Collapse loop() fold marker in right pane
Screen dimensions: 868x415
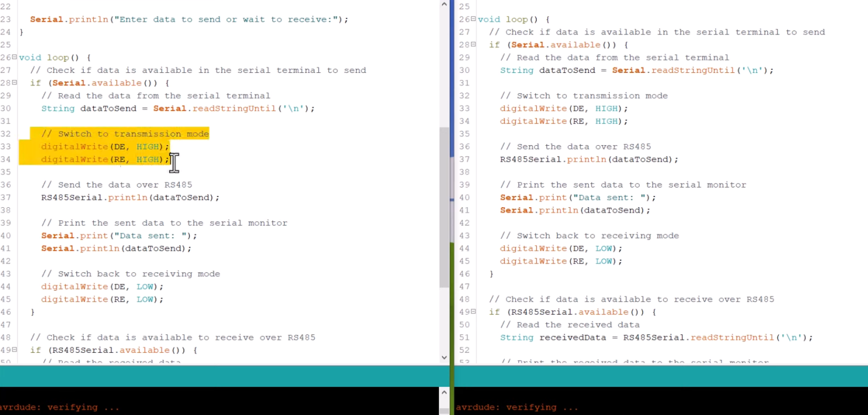click(x=473, y=19)
